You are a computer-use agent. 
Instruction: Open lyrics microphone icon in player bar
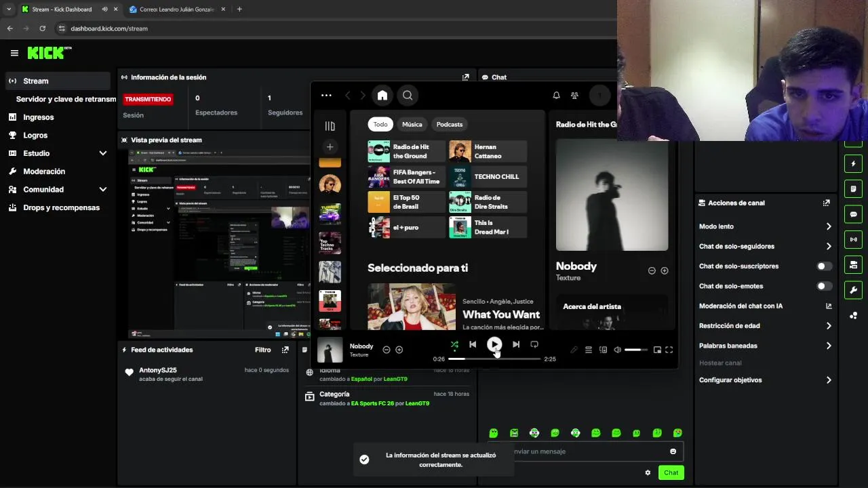[574, 350]
